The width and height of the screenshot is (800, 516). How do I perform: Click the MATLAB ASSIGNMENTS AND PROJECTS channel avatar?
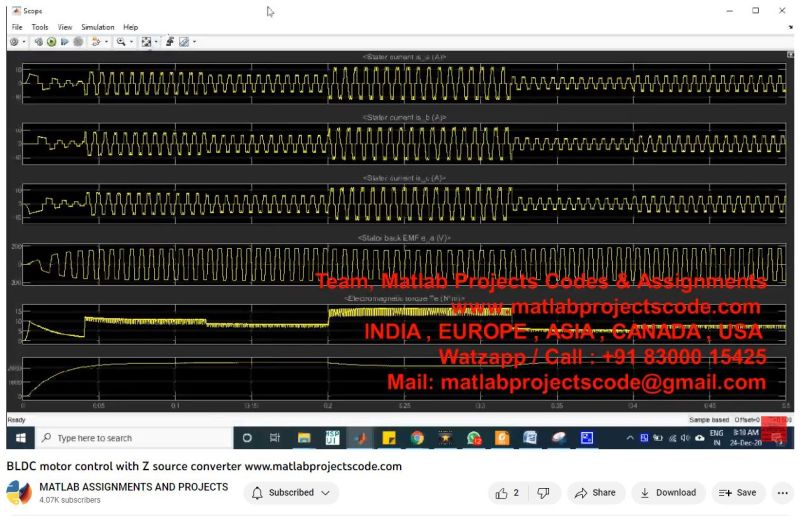tap(19, 493)
